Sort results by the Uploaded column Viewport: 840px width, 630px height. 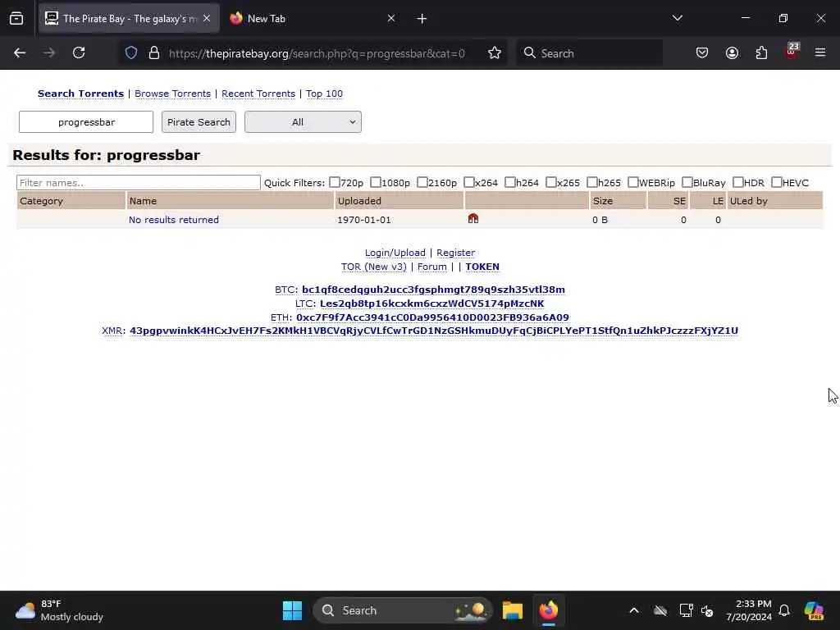[x=359, y=201]
